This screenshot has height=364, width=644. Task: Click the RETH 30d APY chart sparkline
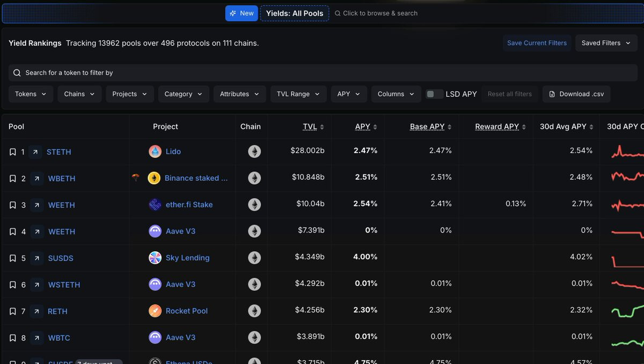click(x=627, y=311)
